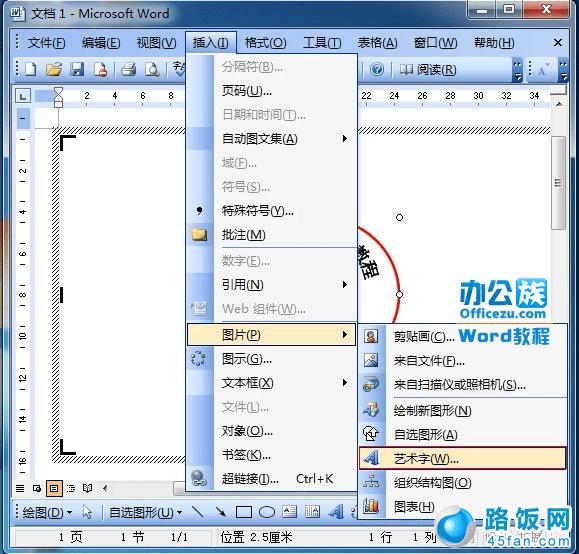The image size is (579, 554).
Task: Choose Clip Art (剪贴画) in submenu
Action: tap(463, 336)
